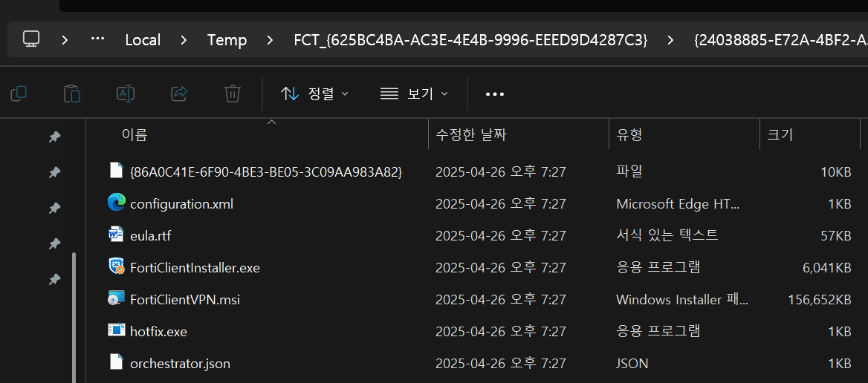Click the date cell of FortiClientVPN.msi

500,300
